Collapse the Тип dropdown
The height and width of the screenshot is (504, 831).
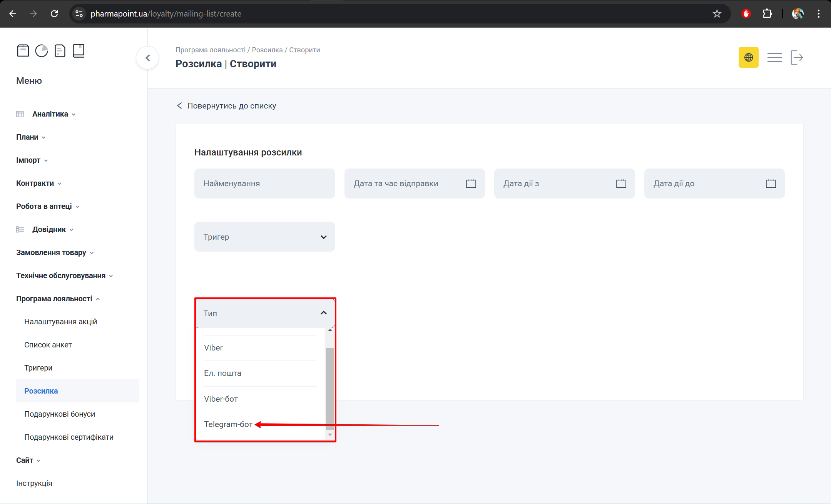tap(323, 313)
